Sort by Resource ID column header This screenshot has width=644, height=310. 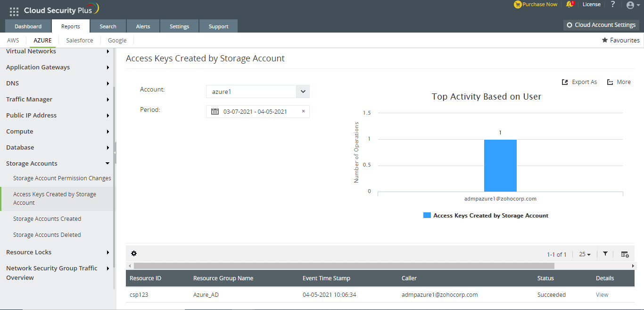[146, 278]
